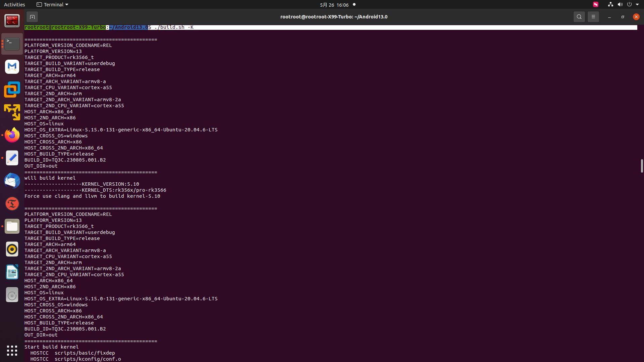The image size is (644, 362).
Task: Open the terminal hamburger menu
Action: point(593,17)
